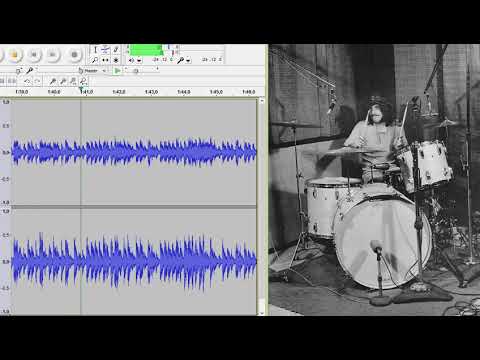
Task: Click the green Play-at-speed button
Action: coord(117,71)
